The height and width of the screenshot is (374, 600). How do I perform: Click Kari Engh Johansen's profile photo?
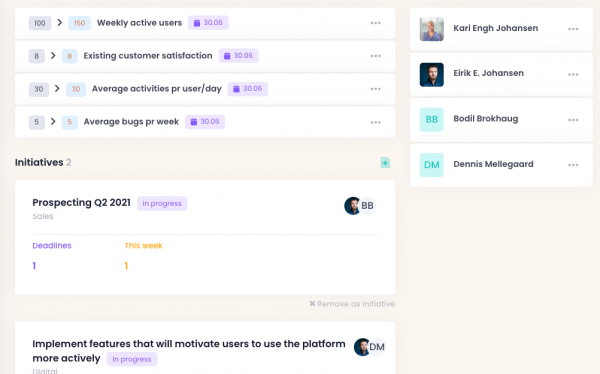click(432, 29)
